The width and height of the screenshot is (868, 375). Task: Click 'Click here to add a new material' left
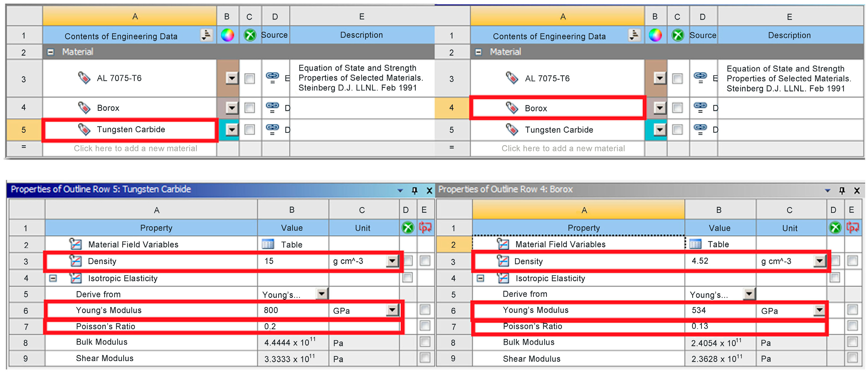point(135,148)
